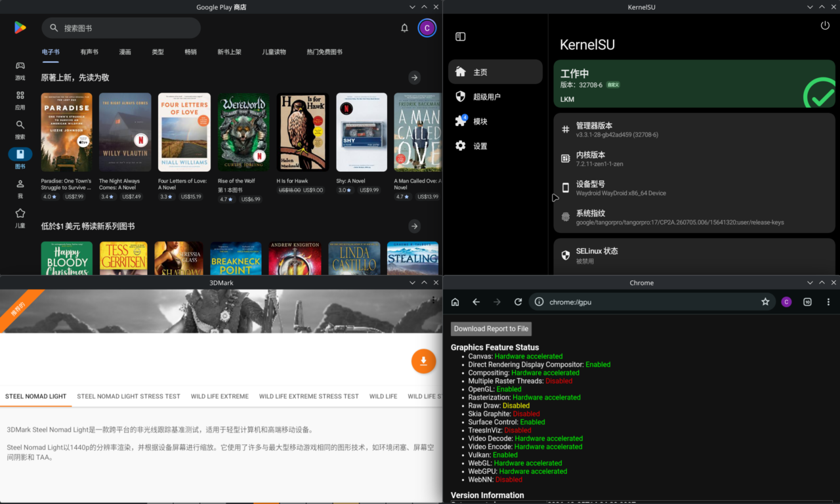Image resolution: width=840 pixels, height=504 pixels.
Task: Click the 搜索图书 search field
Action: (121, 28)
